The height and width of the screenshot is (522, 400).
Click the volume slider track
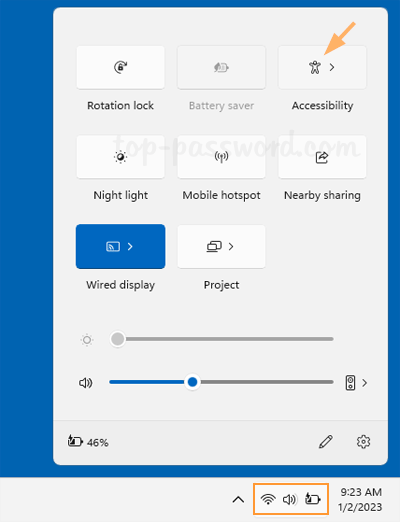221,382
